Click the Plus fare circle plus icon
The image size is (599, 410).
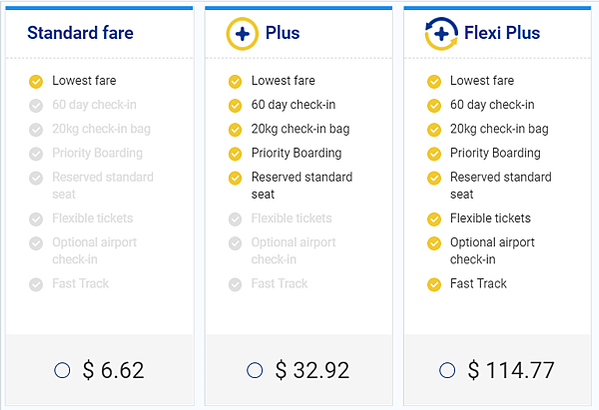point(242,34)
